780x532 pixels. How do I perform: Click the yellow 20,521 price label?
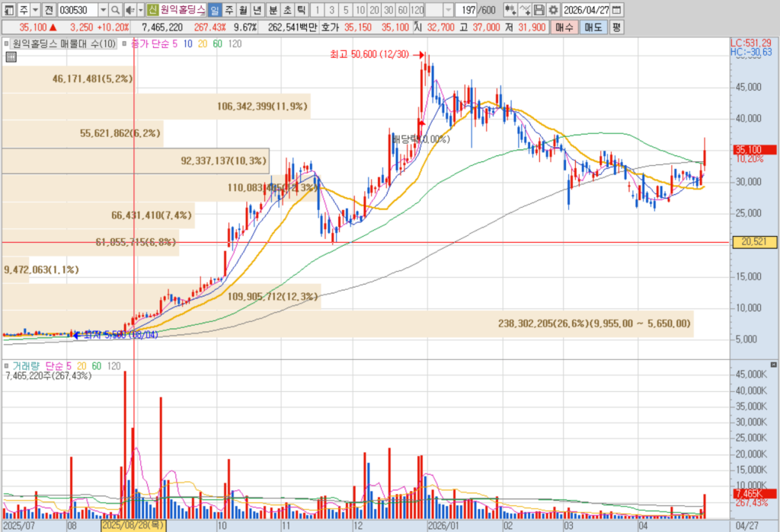point(754,241)
